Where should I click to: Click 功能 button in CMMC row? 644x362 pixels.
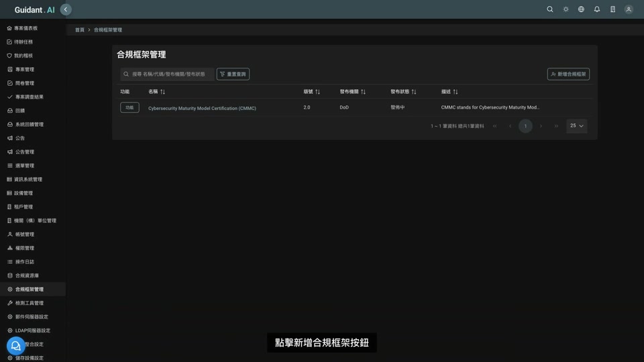[x=129, y=107]
